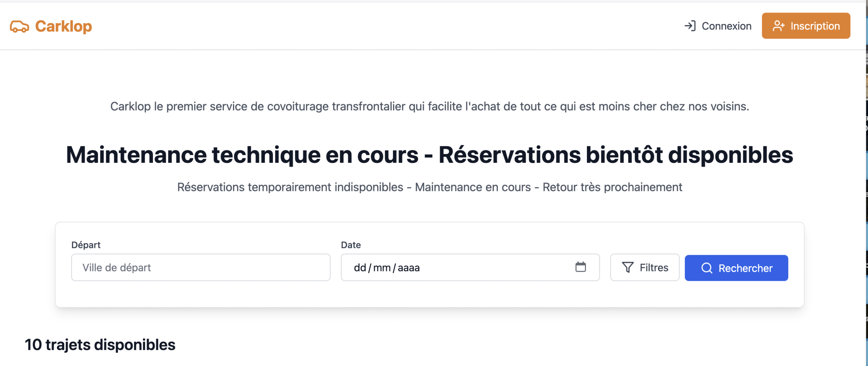Click the funnel icon on Filtres
The width and height of the screenshot is (868, 366).
[x=628, y=267]
